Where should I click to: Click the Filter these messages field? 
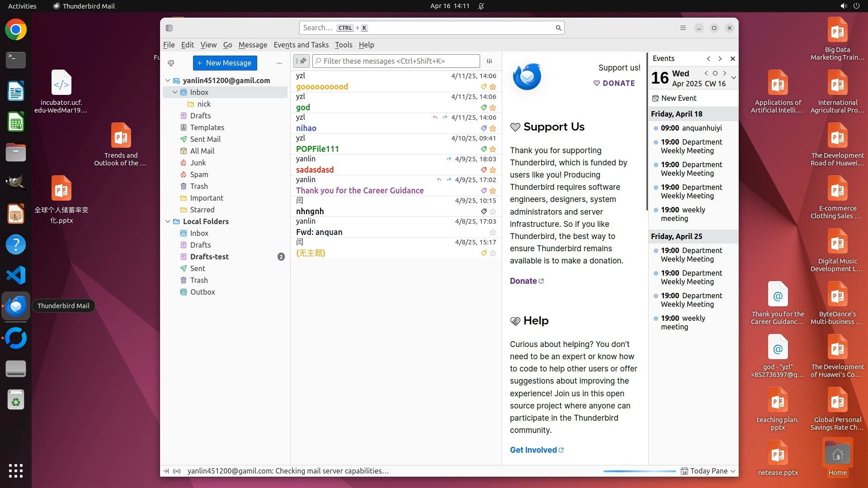coord(396,61)
